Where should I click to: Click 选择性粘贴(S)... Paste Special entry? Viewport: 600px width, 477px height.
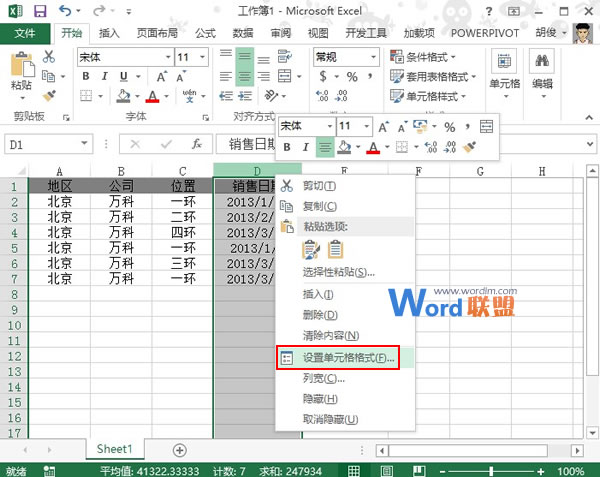(x=344, y=272)
